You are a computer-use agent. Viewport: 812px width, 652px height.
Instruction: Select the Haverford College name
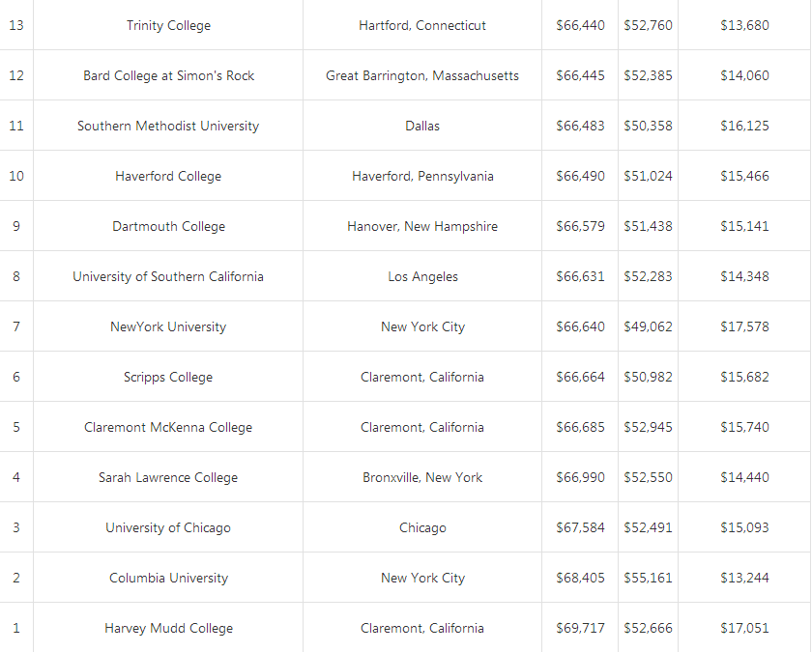[x=168, y=176]
